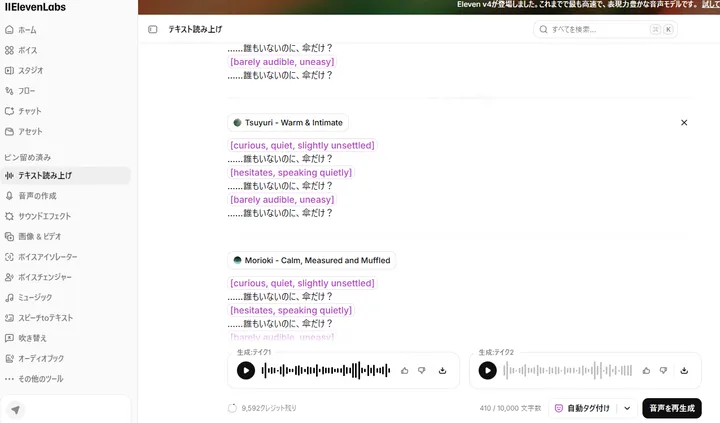Seek in the テイク2 waveform
720x423 pixels.
568,371
